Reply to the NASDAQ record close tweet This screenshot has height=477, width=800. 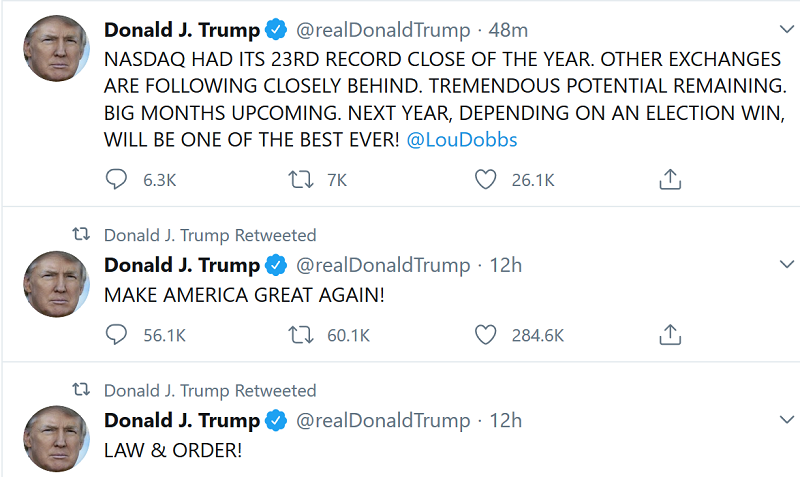(x=117, y=180)
